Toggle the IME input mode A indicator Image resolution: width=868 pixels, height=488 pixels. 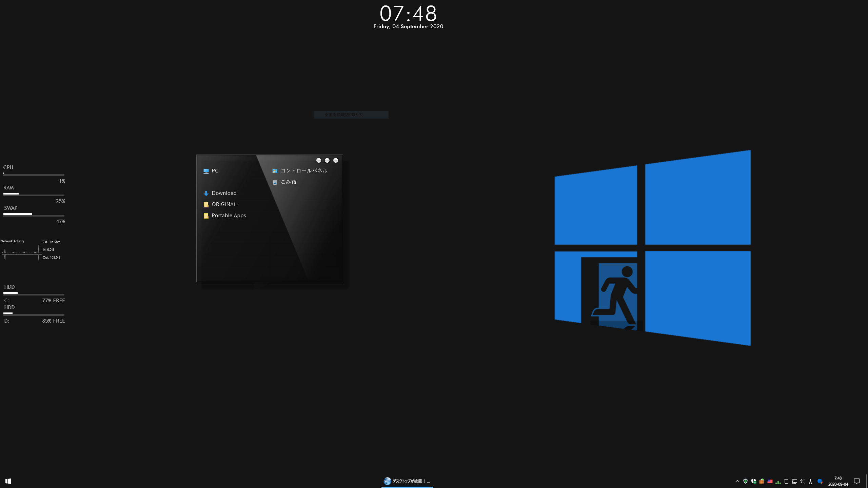tap(811, 481)
